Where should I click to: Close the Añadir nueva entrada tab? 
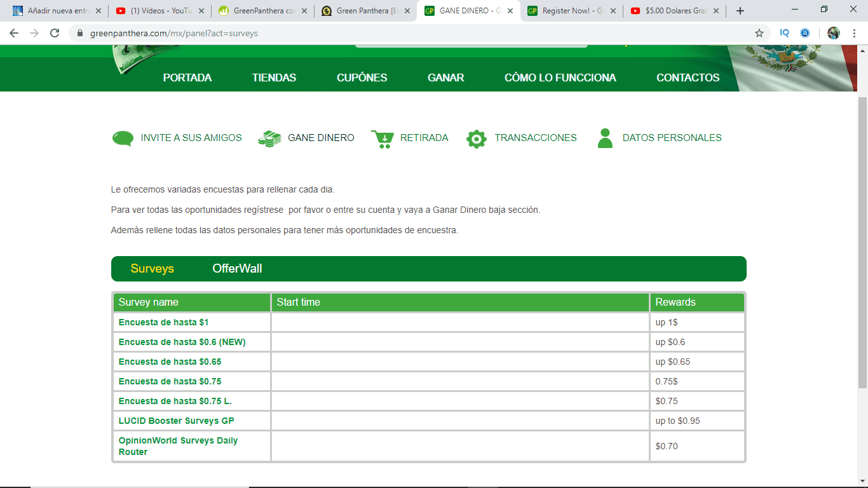[x=98, y=11]
